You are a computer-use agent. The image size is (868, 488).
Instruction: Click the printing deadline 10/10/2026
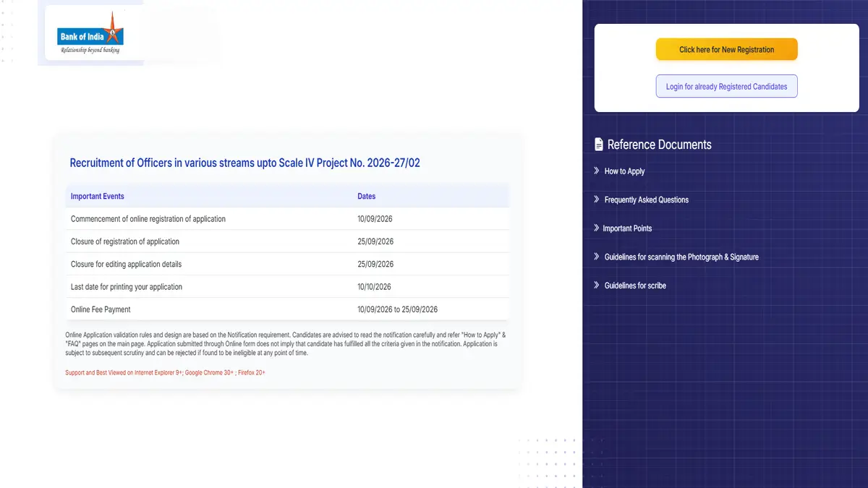(374, 287)
